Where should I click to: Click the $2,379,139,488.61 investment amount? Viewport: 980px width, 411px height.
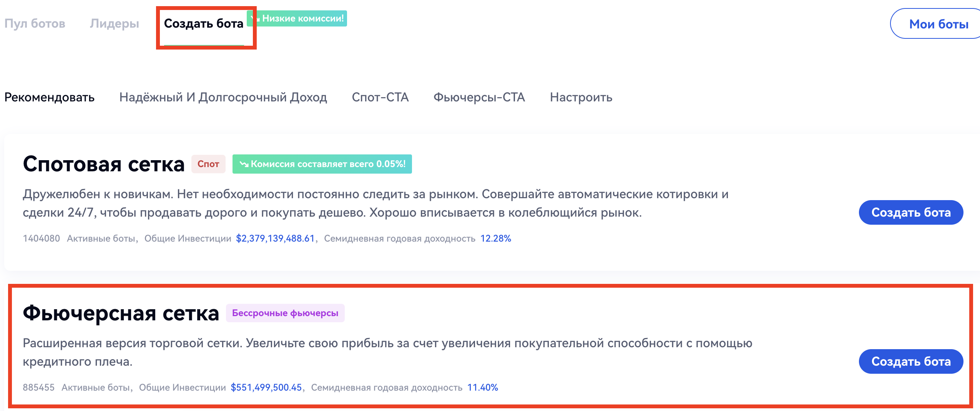pos(275,239)
